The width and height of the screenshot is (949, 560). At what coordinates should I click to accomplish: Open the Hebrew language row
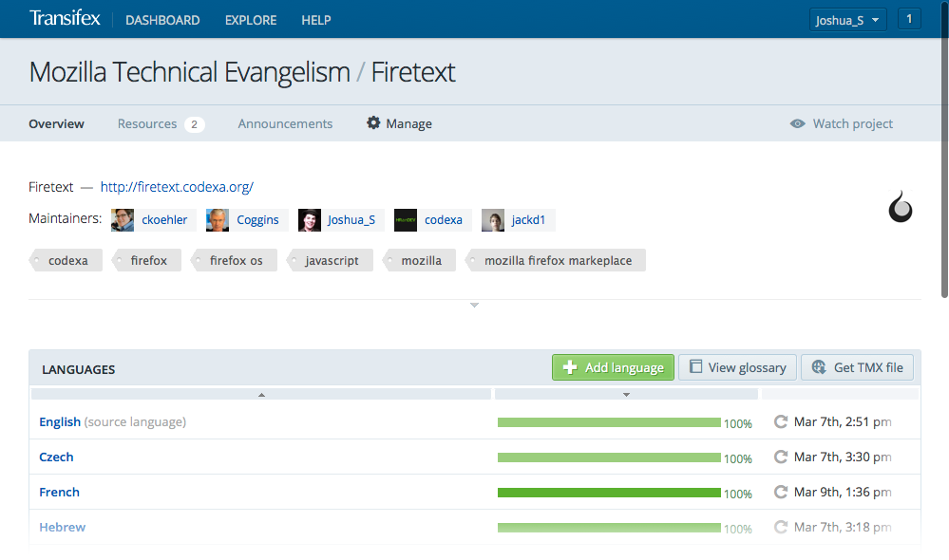click(x=475, y=527)
